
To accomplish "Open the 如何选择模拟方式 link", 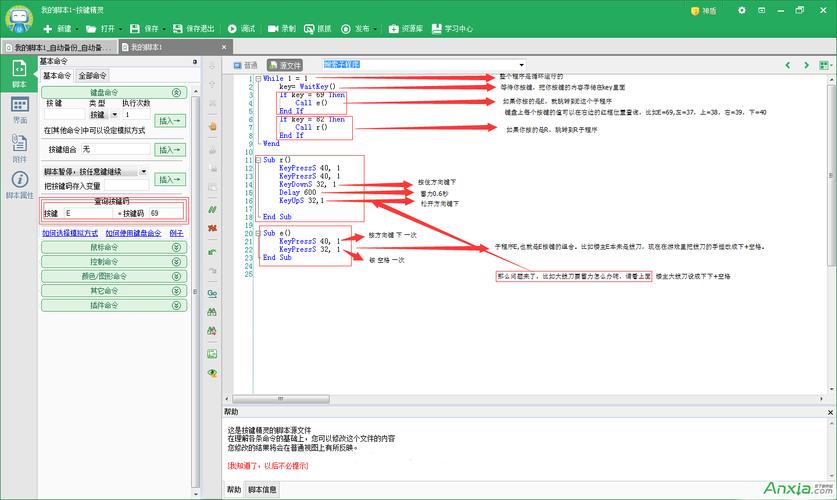I will (70, 233).
